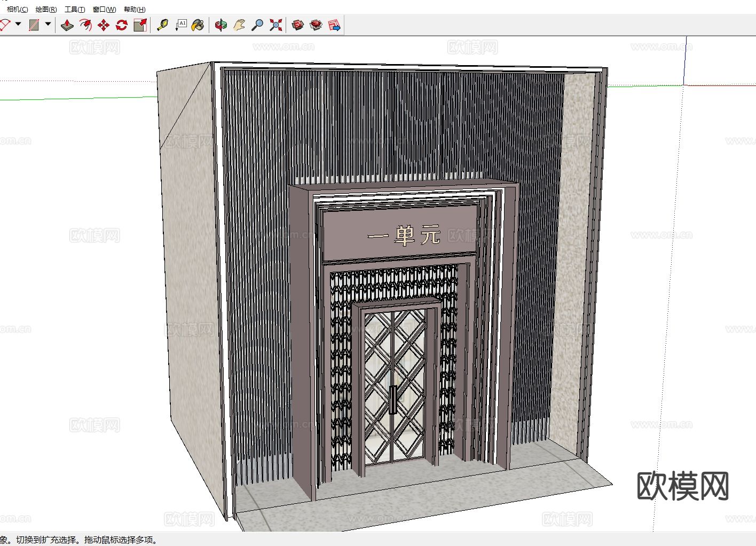Click the 一单元 sign in the model
756x546 pixels.
pyautogui.click(x=404, y=235)
